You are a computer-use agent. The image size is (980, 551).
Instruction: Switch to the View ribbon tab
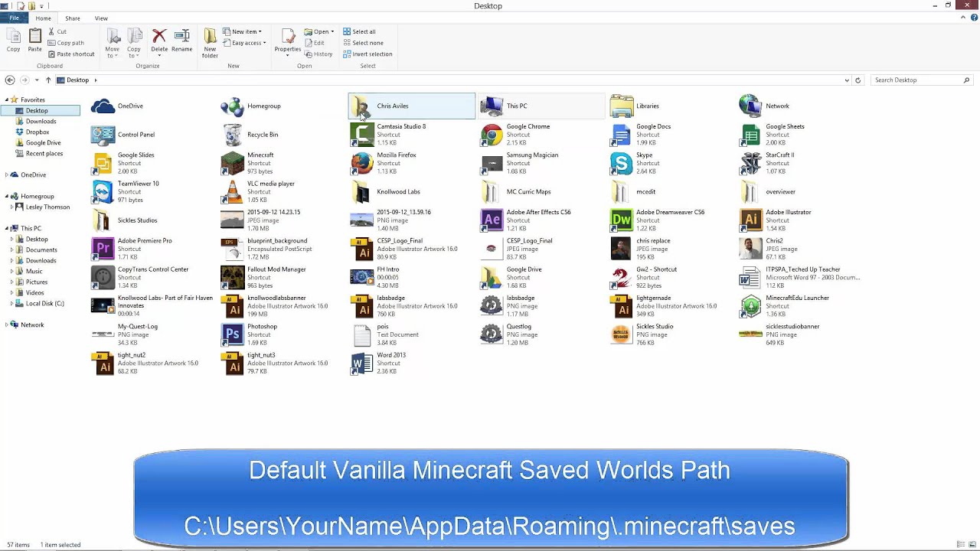(101, 18)
